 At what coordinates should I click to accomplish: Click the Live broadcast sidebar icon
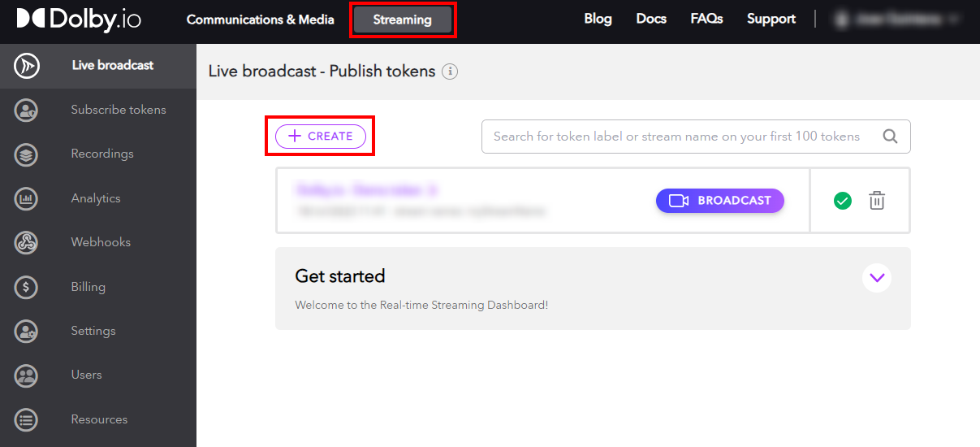[x=27, y=66]
